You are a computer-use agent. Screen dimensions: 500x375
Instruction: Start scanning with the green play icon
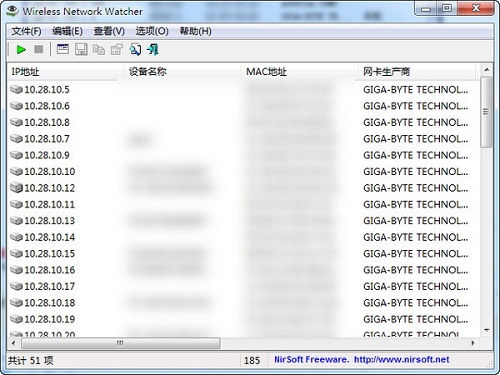[21, 50]
